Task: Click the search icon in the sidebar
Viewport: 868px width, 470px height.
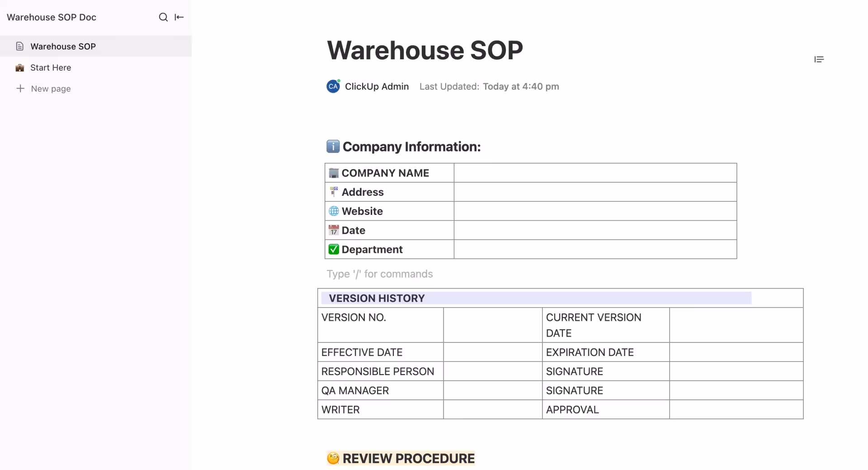Action: click(163, 17)
